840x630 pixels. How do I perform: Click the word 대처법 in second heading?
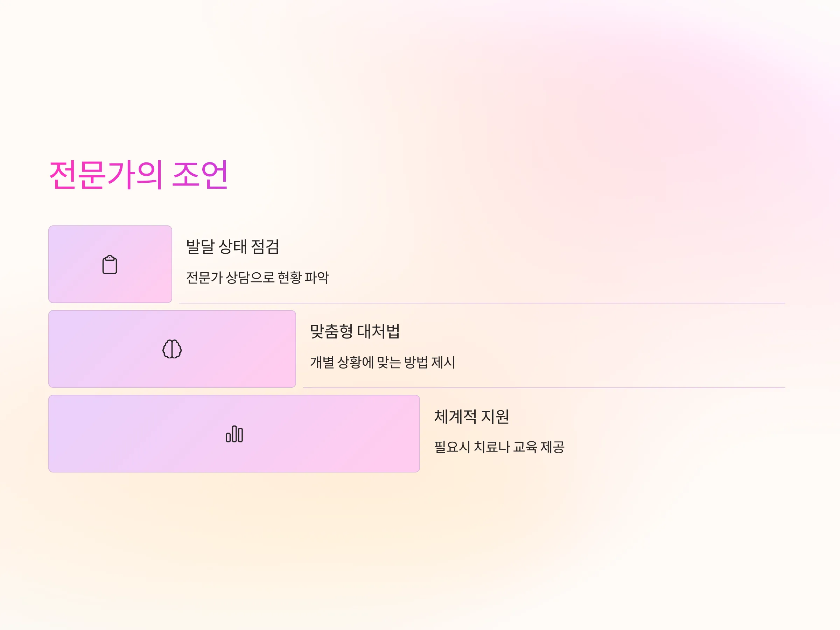click(x=379, y=331)
